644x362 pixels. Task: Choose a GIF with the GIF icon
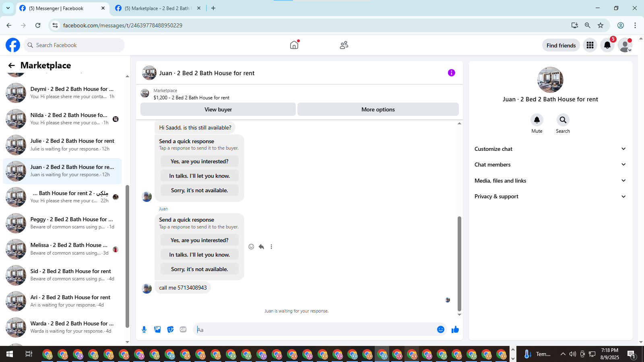[x=183, y=330]
